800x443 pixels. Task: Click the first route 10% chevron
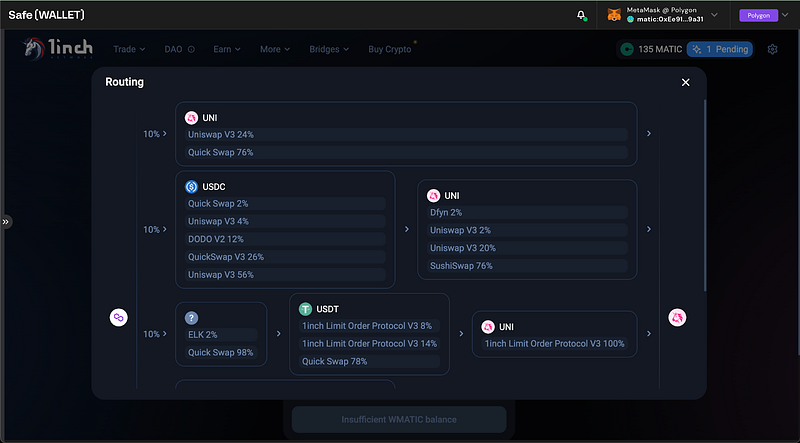(164, 134)
